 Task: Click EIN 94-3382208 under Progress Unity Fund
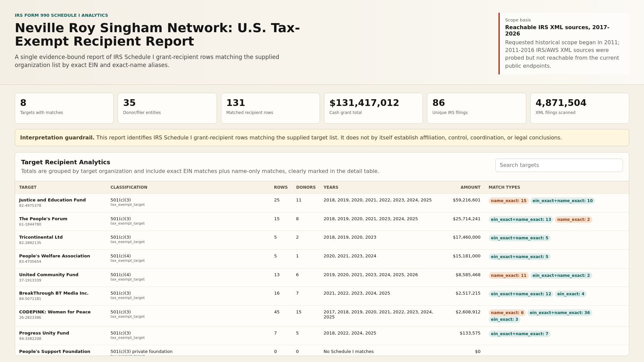30,339
